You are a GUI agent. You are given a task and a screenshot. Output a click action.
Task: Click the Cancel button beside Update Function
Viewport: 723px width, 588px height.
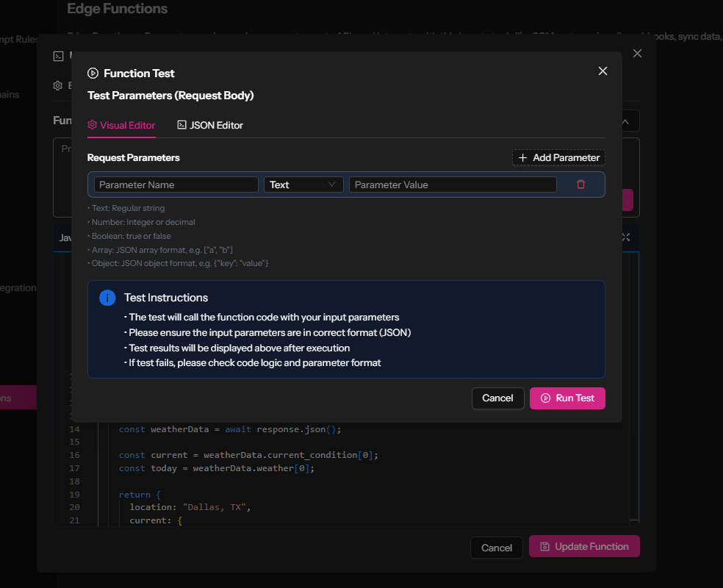coord(496,548)
